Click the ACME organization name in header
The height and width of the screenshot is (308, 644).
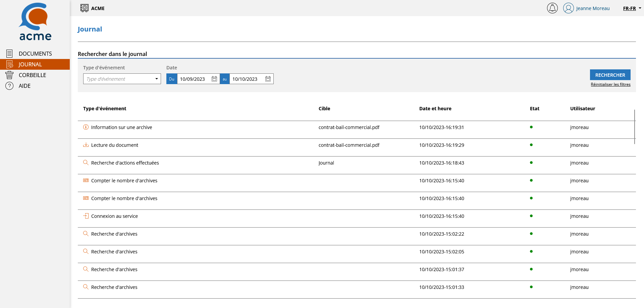click(x=98, y=8)
